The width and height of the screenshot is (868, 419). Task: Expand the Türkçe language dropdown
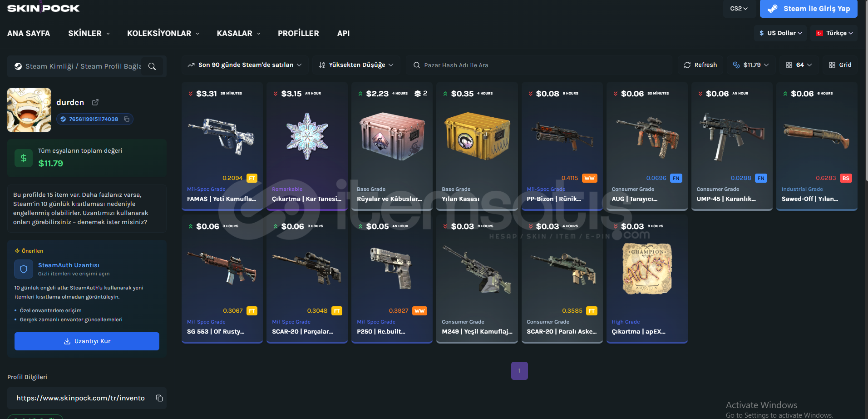coord(834,33)
